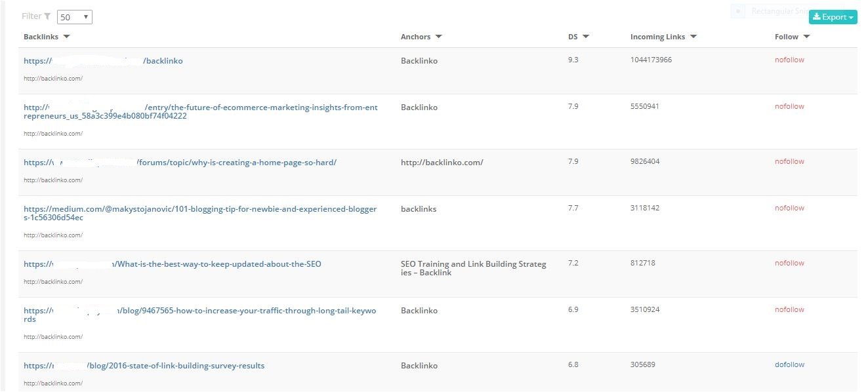Click the nofollow label in first row
The image size is (868, 392).
(x=789, y=60)
